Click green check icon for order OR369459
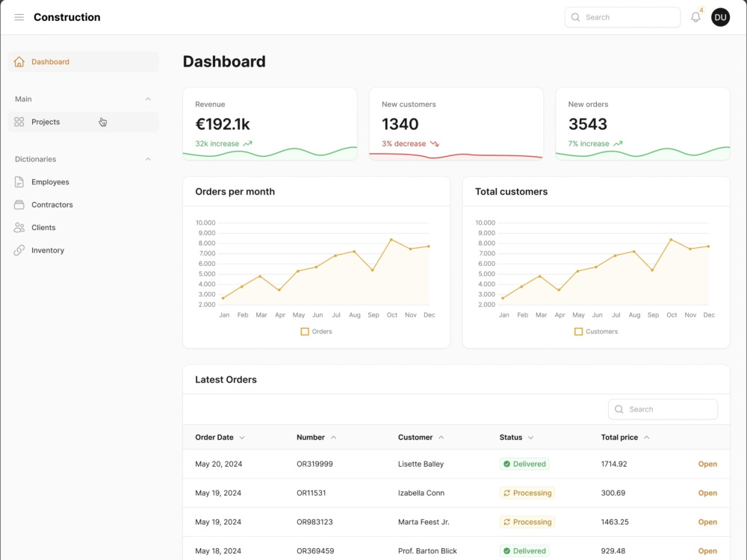 point(507,551)
